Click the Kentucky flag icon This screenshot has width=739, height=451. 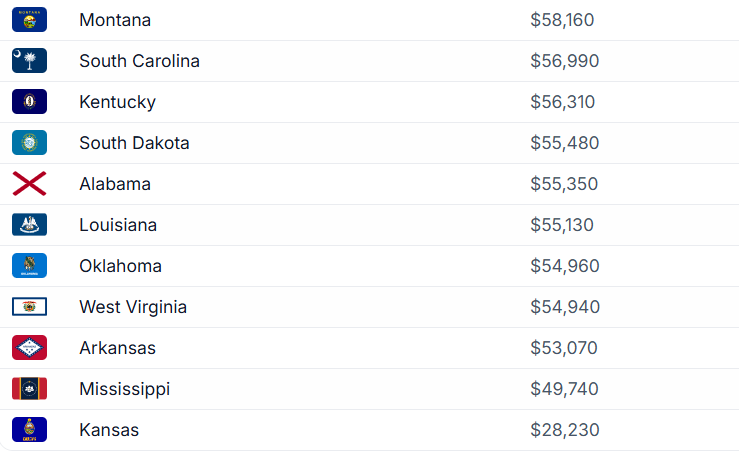coord(29,102)
